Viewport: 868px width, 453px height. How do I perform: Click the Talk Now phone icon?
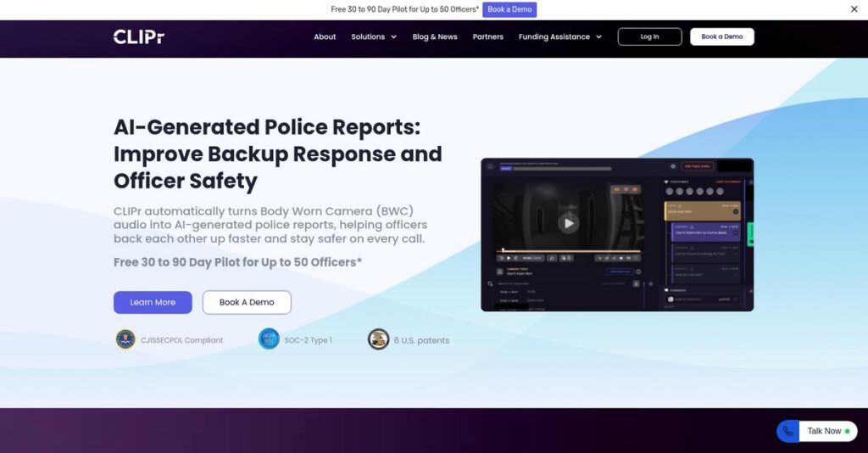[x=788, y=431]
